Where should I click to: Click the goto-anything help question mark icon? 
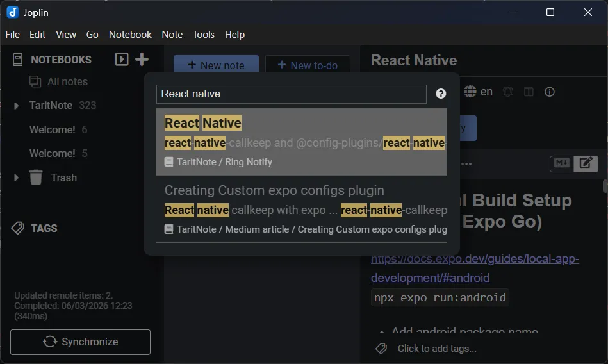441,94
